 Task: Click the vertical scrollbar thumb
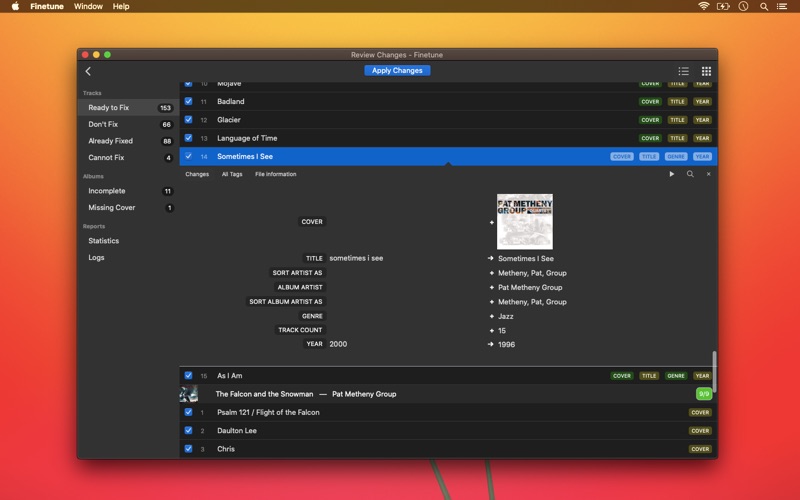(714, 371)
